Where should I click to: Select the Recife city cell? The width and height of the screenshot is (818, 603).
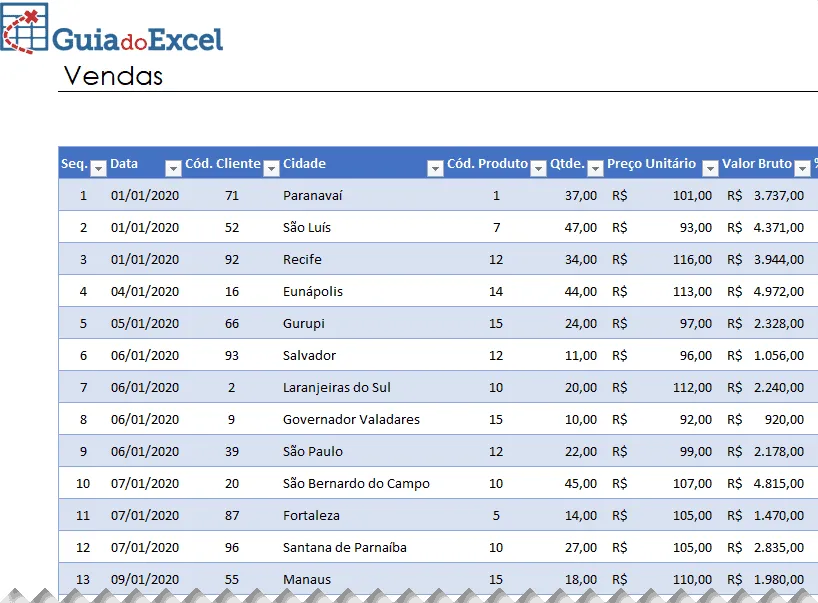[x=362, y=259]
